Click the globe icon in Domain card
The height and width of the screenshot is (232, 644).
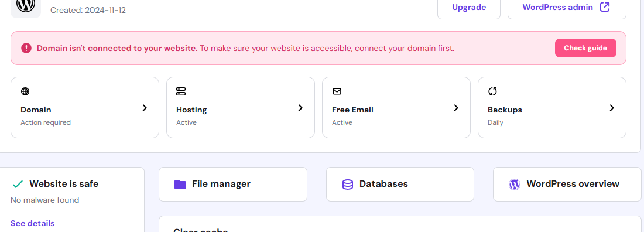tap(25, 91)
